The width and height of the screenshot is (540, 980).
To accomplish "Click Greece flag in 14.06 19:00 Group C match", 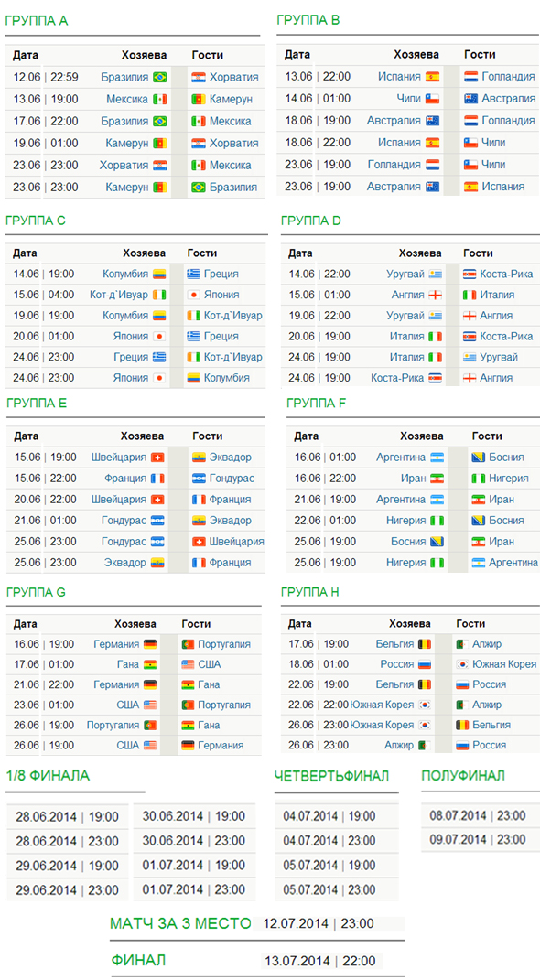I will coord(194,274).
